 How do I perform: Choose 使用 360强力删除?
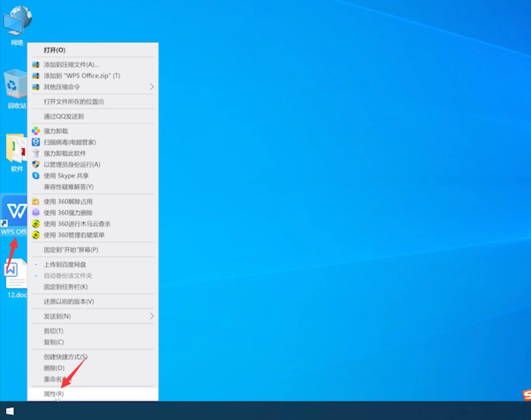[x=93, y=213]
